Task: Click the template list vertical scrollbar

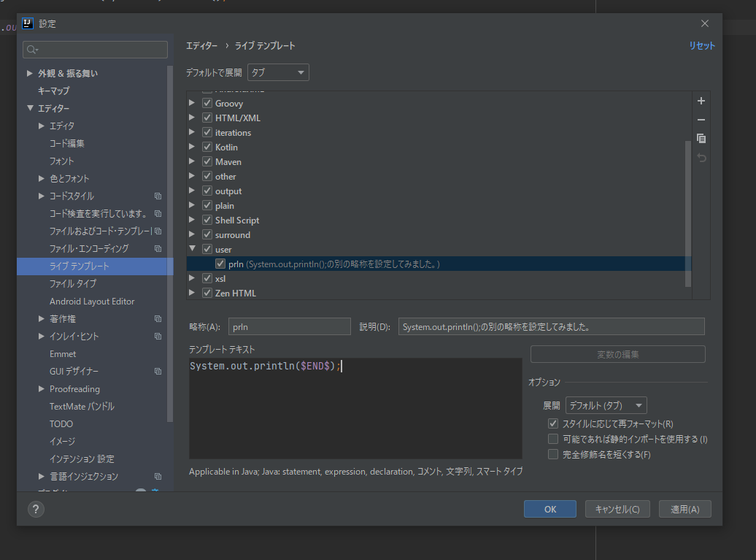Action: click(688, 213)
